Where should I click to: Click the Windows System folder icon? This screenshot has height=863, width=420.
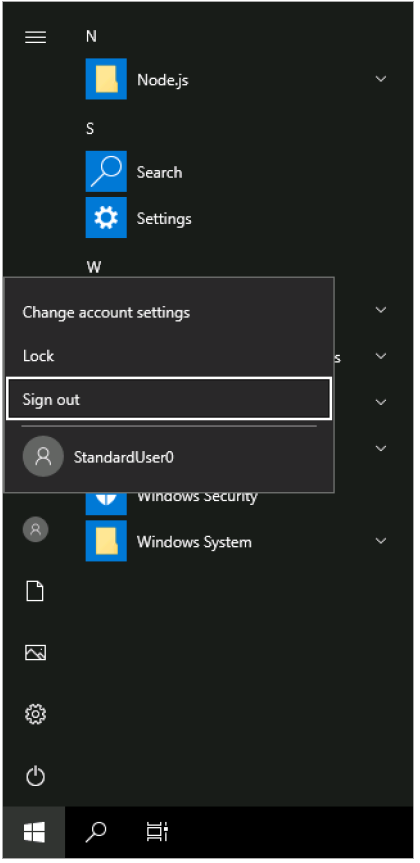pyautogui.click(x=106, y=541)
